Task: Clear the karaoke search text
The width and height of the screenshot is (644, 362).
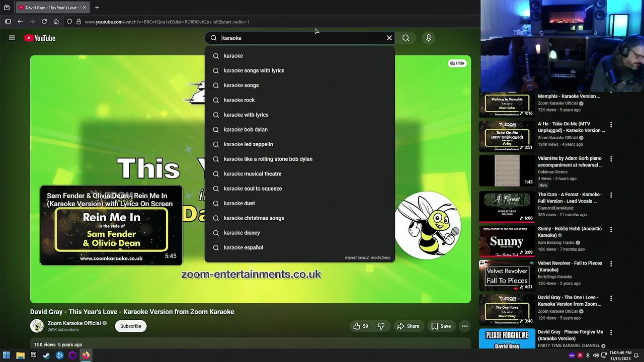Action: (389, 38)
